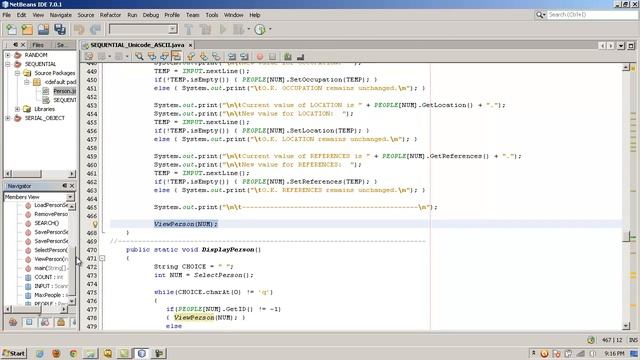Open the Debug icon's dropdown arrow

(x=248, y=29)
